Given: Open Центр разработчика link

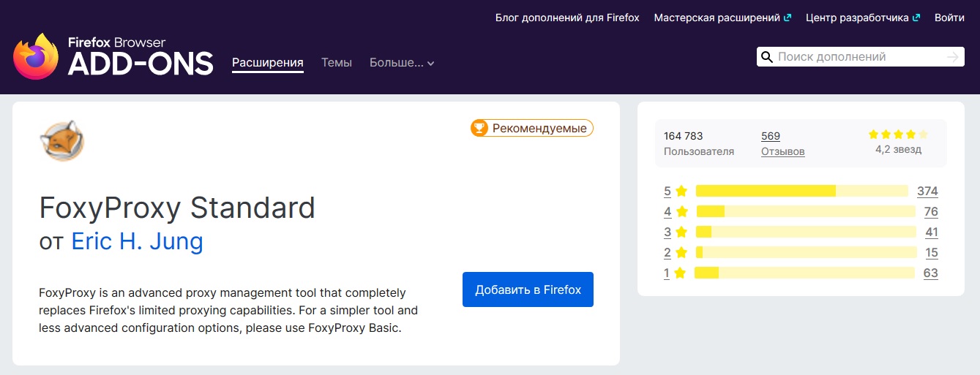Looking at the screenshot, I should [x=863, y=18].
